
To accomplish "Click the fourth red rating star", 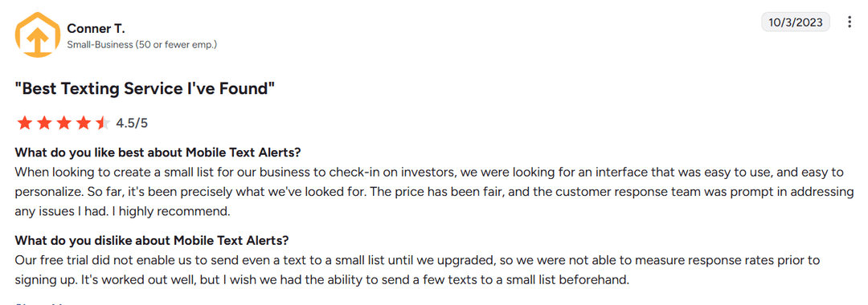I will click(x=84, y=123).
